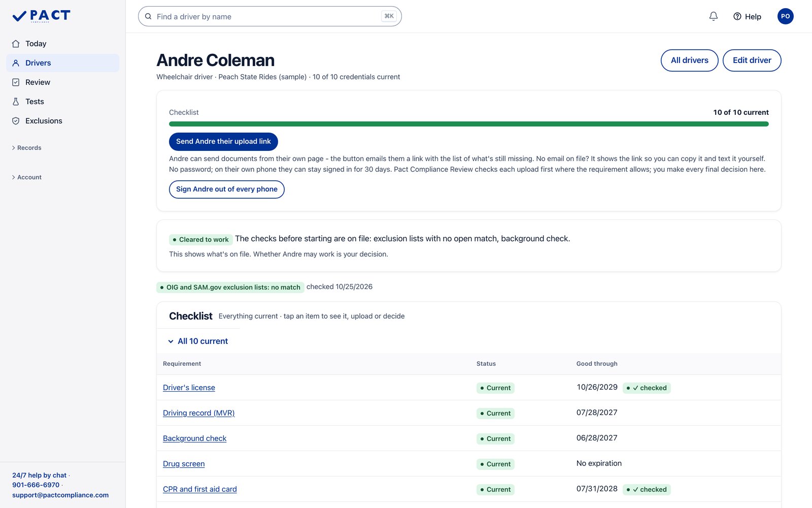The height and width of the screenshot is (508, 812).
Task: Collapse the All 10 current group
Action: coord(198,341)
